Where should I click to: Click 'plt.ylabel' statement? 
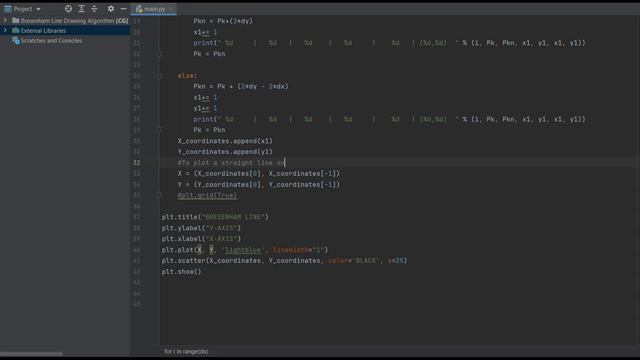[201, 228]
